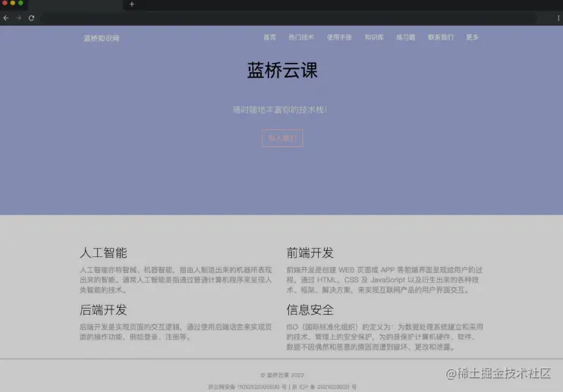
Task: Click the 蓝桥知识网 site logo text
Action: pyautogui.click(x=101, y=39)
